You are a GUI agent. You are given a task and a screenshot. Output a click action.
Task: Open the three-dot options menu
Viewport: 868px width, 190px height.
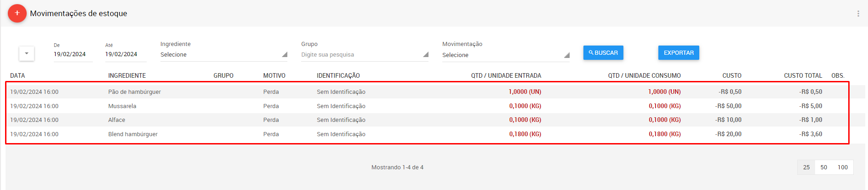pyautogui.click(x=858, y=14)
